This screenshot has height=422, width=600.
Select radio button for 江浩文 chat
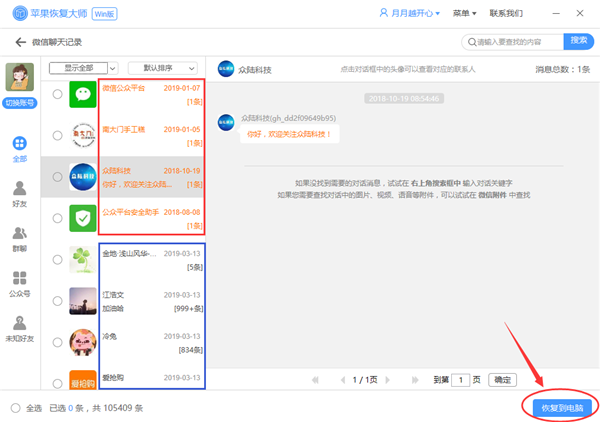click(57, 301)
